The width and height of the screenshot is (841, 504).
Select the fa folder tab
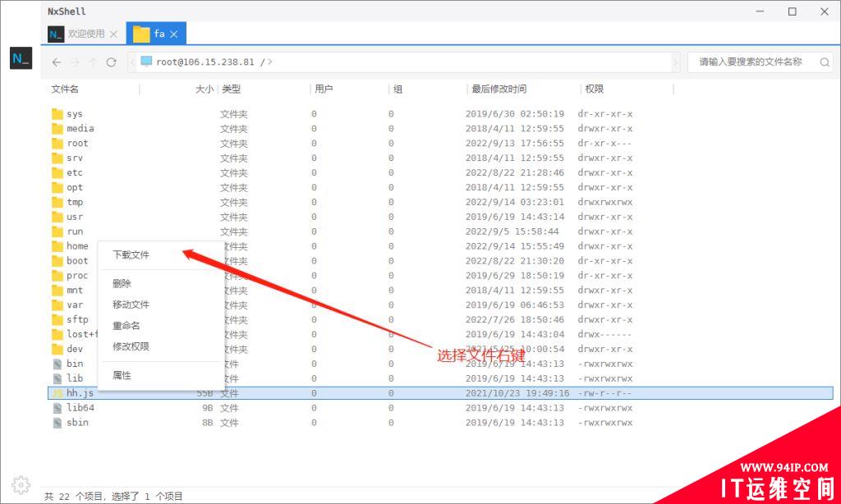pyautogui.click(x=156, y=34)
